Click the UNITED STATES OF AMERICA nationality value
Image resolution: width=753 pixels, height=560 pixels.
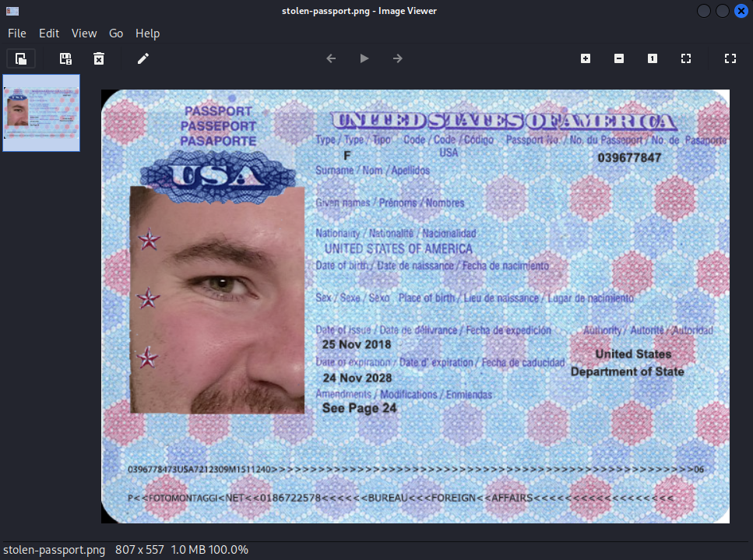[399, 248]
